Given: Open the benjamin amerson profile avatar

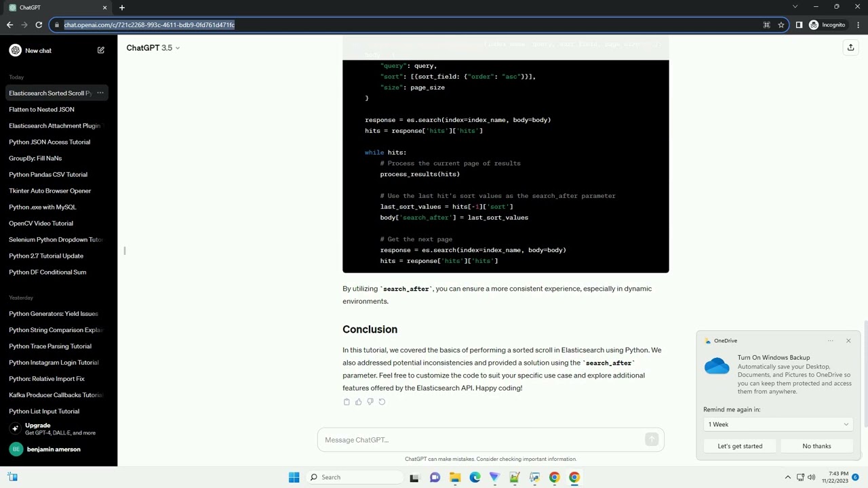Looking at the screenshot, I should (x=16, y=449).
